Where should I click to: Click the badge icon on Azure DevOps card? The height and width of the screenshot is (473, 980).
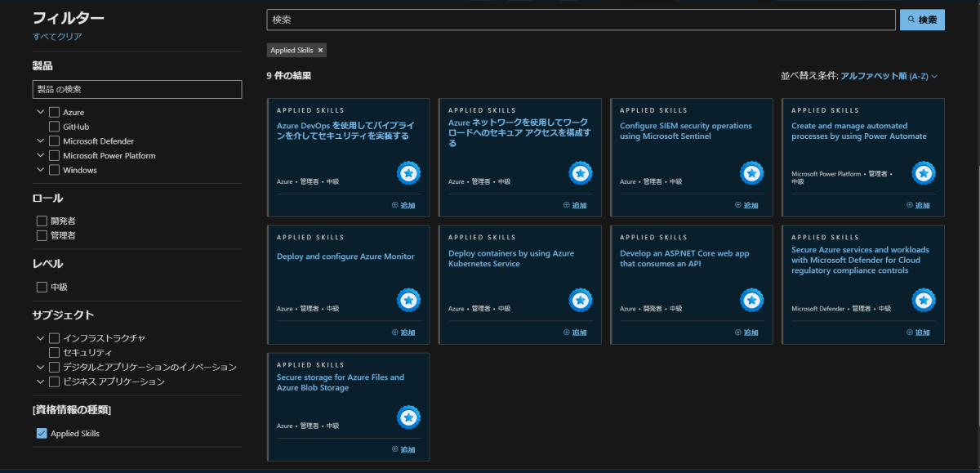(409, 173)
